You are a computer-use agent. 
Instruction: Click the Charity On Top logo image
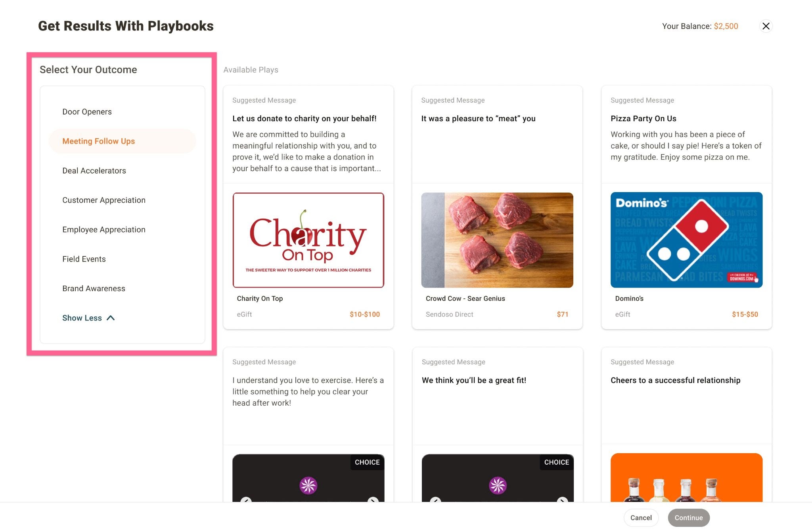click(x=308, y=240)
